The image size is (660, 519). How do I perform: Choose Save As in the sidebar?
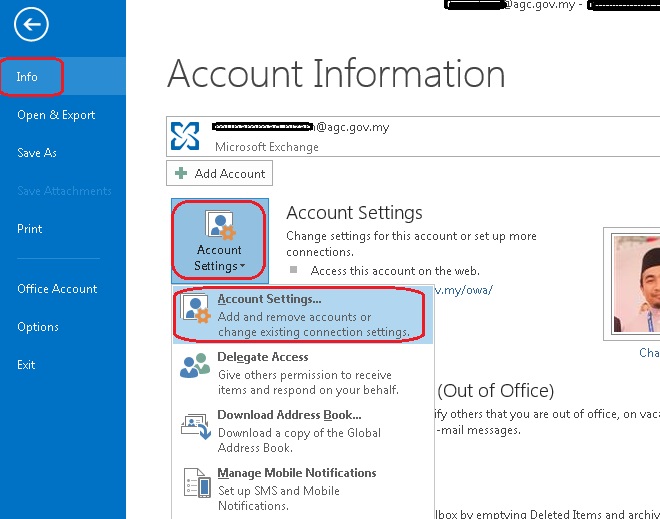click(37, 153)
